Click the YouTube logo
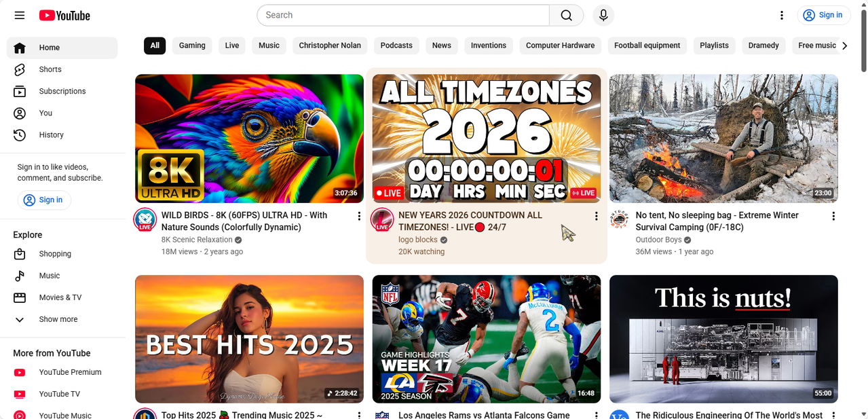The image size is (868, 419). click(64, 15)
